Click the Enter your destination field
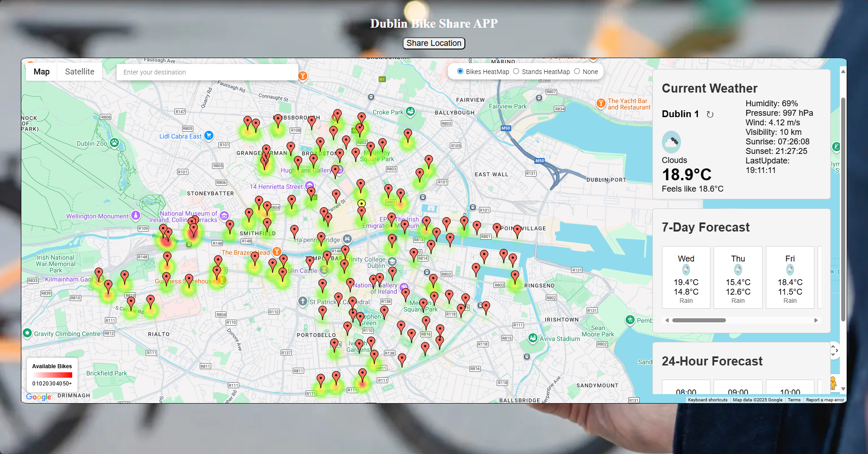Screen dimensions: 868x454 pyautogui.click(x=207, y=72)
